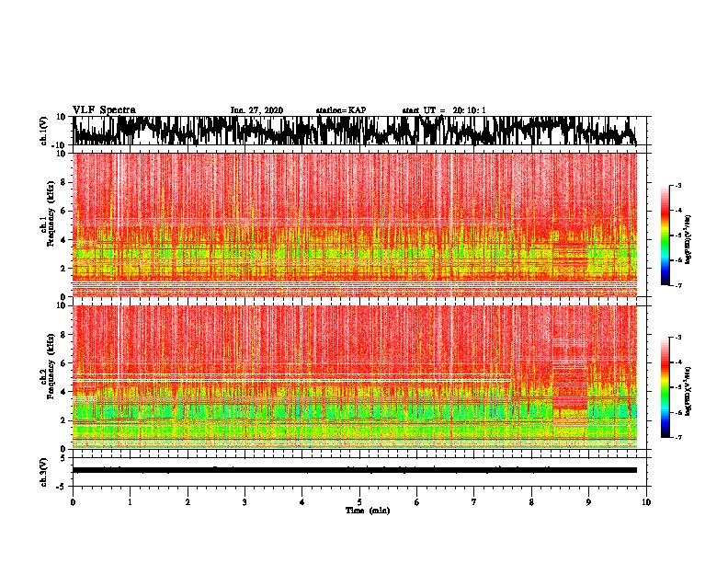
Task: Click the "Time (min)" x-axis label
Action: [x=368, y=511]
